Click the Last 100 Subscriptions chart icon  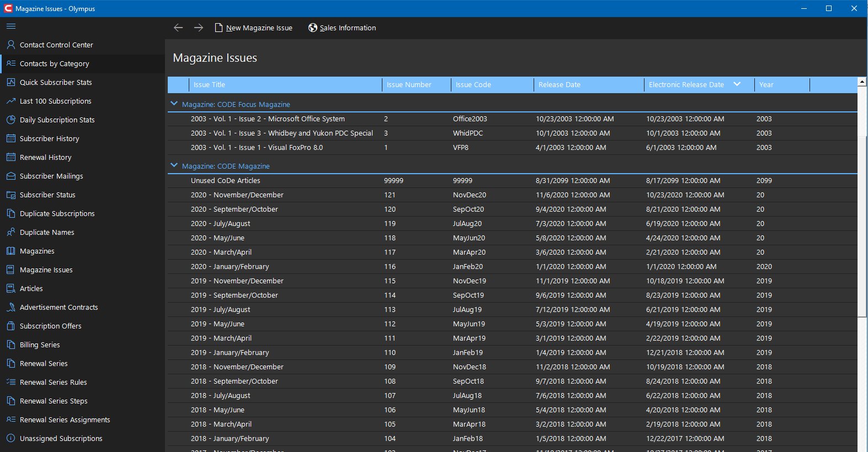click(11, 101)
